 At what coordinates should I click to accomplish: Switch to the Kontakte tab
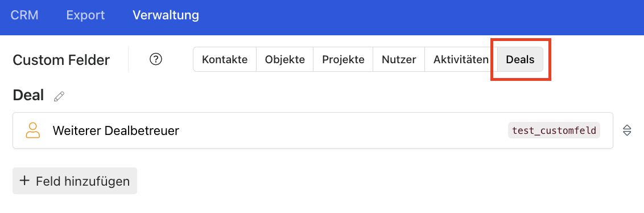(x=225, y=60)
